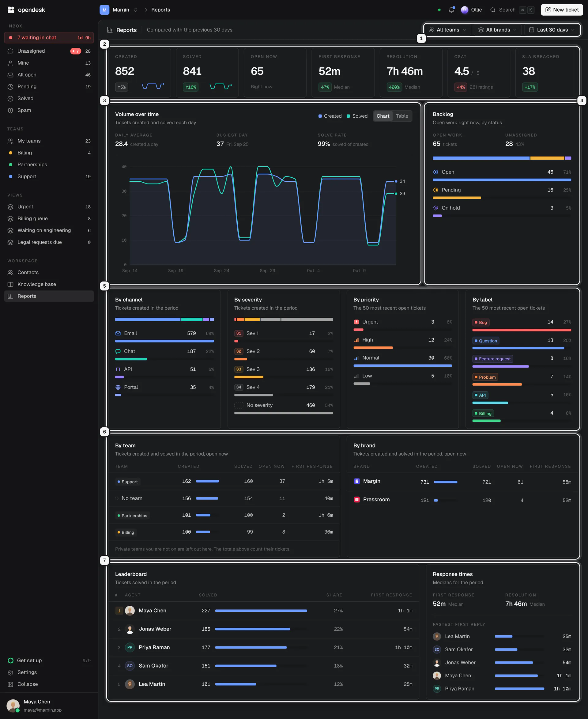Click the Search field in header
588x719 pixels.
click(x=512, y=10)
